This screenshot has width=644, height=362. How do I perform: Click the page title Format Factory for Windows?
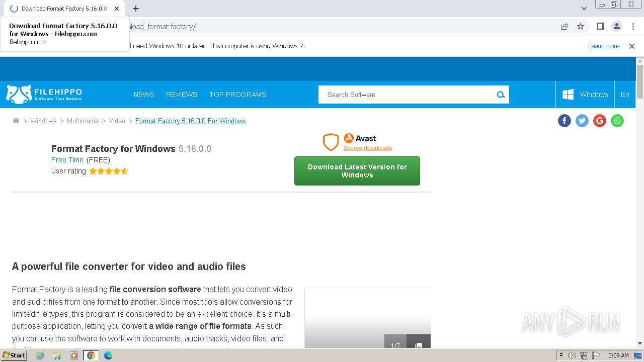click(113, 149)
